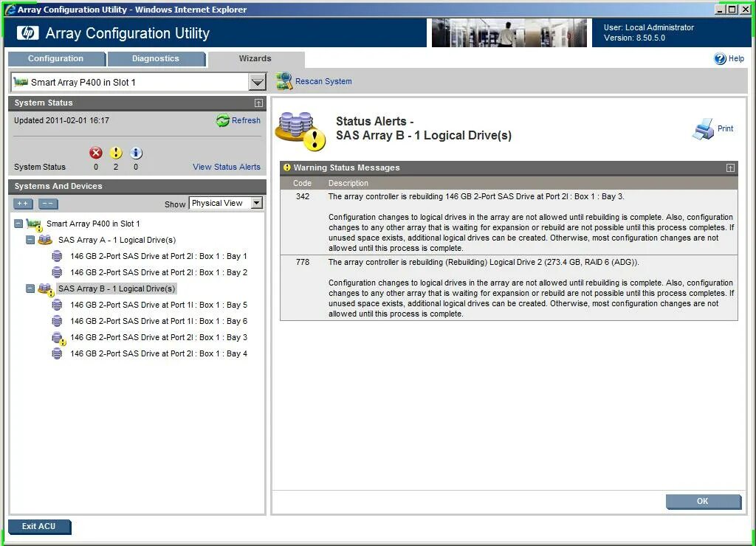Collapse the SAS Array A tree node
Image resolution: width=756 pixels, height=546 pixels.
tap(30, 240)
